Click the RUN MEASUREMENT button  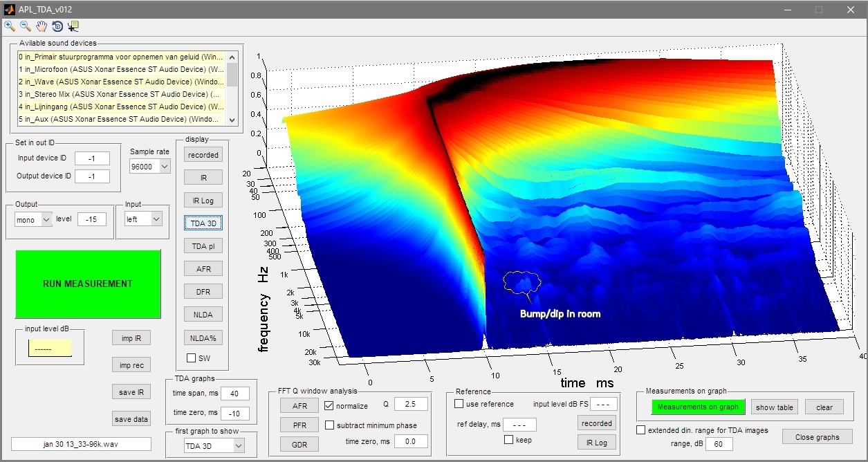click(x=88, y=284)
